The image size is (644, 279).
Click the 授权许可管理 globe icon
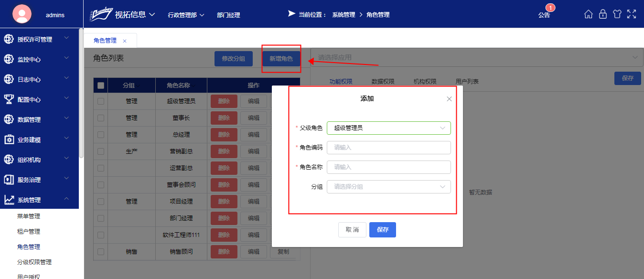9,39
